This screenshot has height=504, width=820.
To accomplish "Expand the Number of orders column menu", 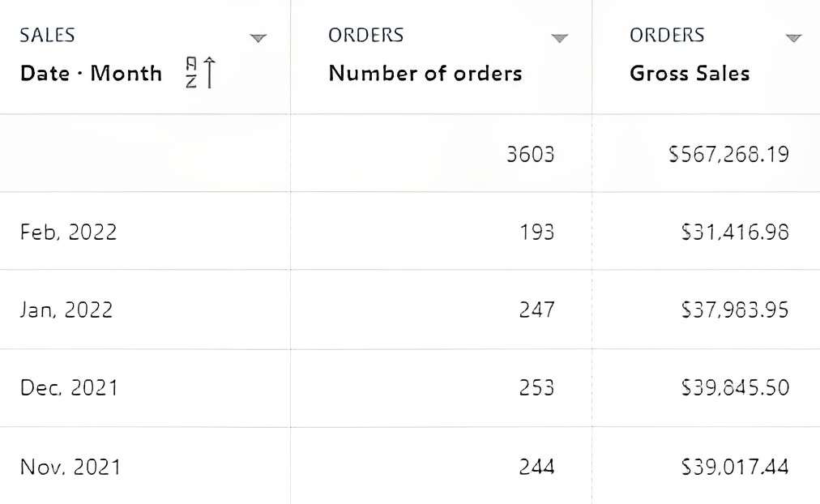I will [x=560, y=37].
